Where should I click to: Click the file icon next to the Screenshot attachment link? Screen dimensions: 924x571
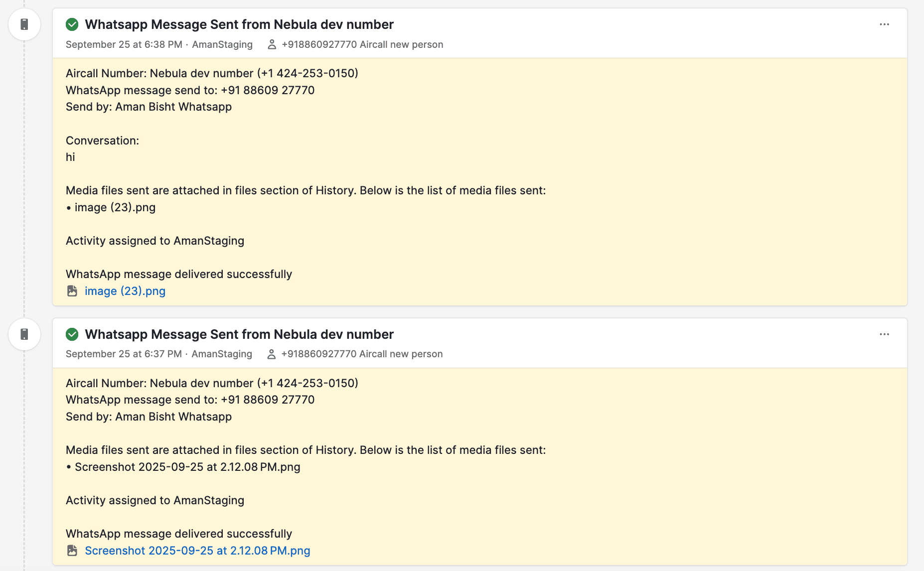tap(72, 551)
